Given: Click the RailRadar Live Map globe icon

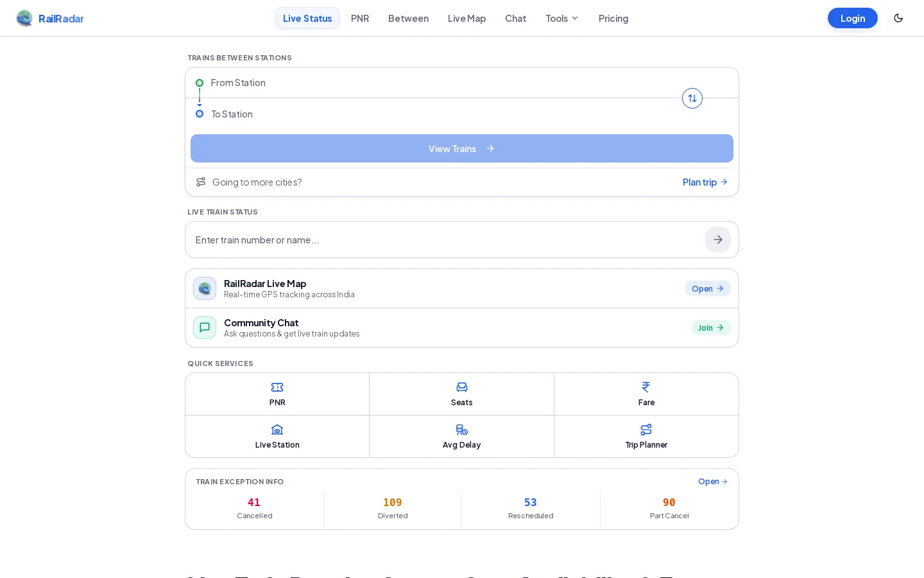Looking at the screenshot, I should 205,288.
